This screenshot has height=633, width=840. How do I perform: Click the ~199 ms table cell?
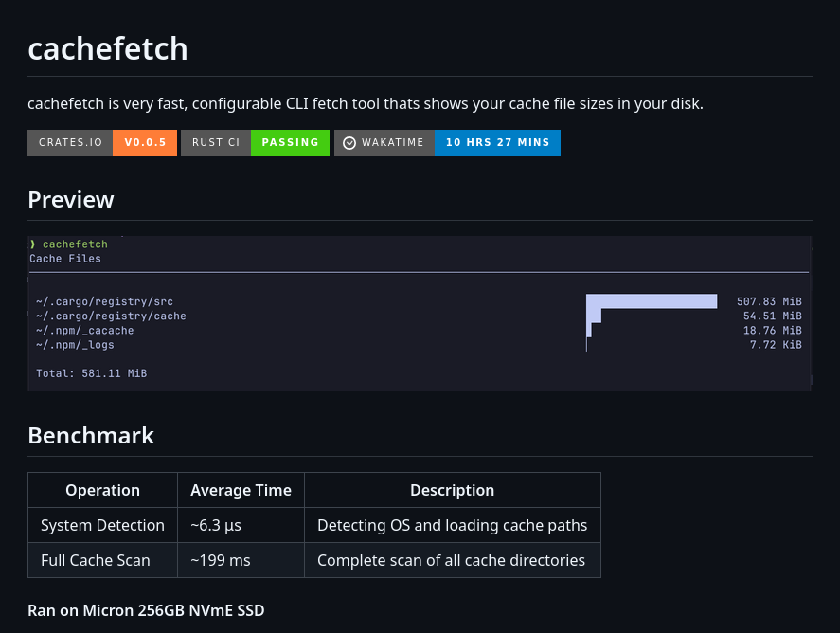point(241,560)
